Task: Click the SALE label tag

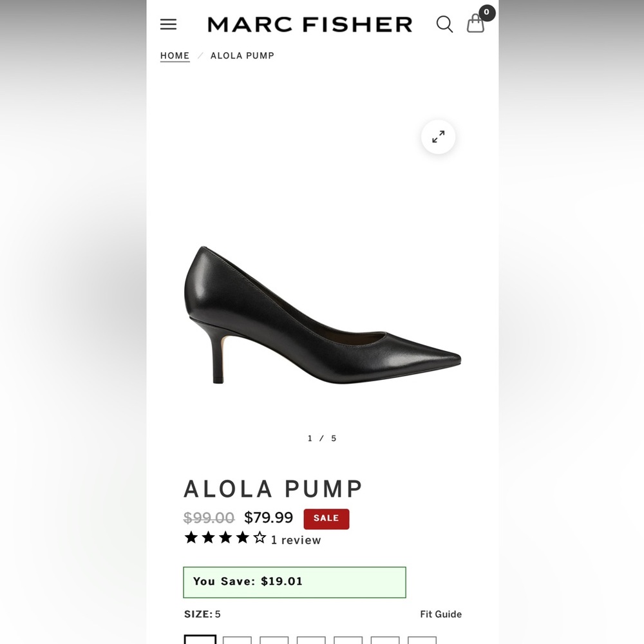Action: (327, 518)
